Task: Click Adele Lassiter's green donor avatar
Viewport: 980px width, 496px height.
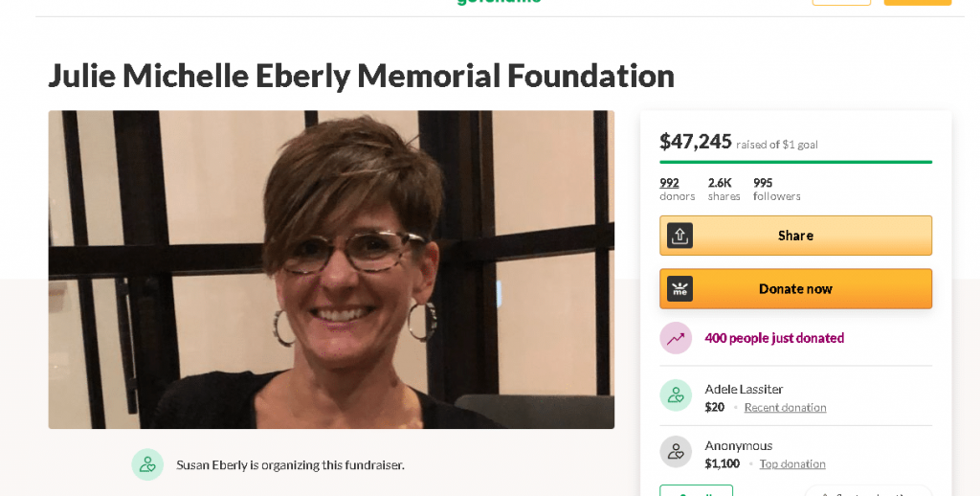Action: (676, 395)
